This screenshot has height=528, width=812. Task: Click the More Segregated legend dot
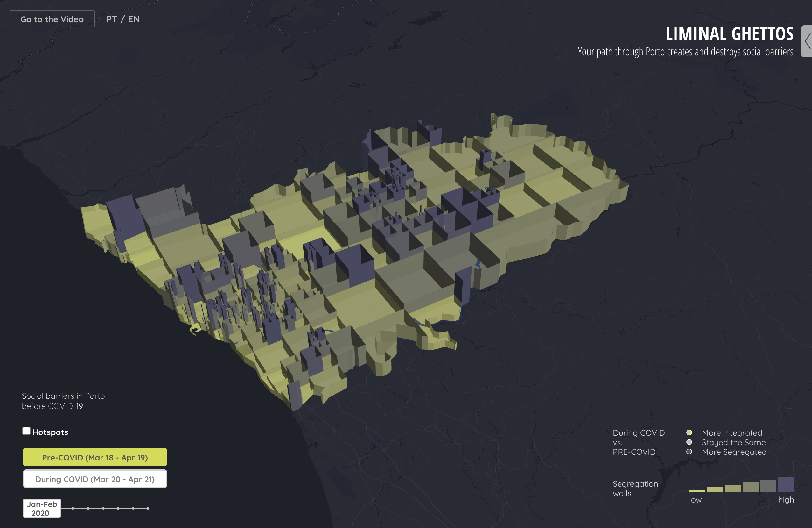[x=689, y=452]
